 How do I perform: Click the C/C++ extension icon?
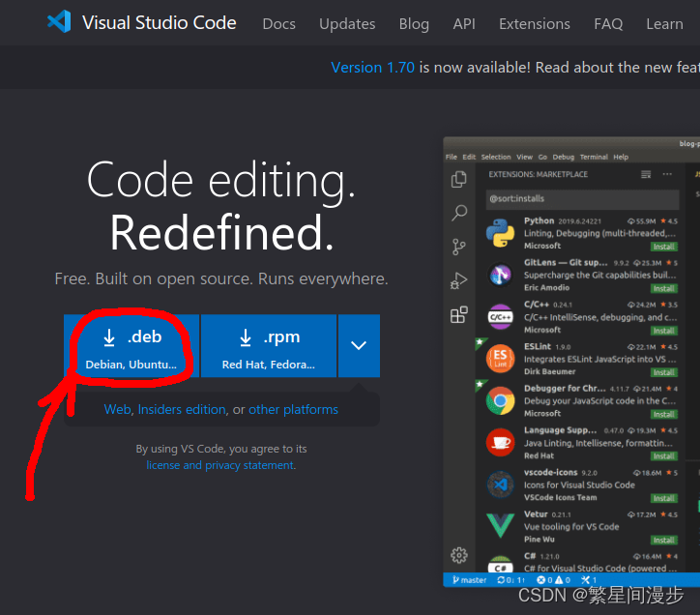point(500,316)
